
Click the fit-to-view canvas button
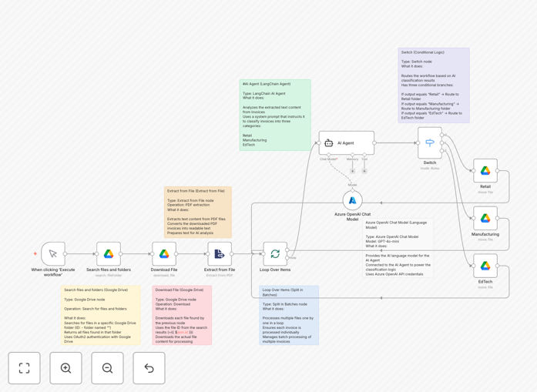tap(25, 368)
